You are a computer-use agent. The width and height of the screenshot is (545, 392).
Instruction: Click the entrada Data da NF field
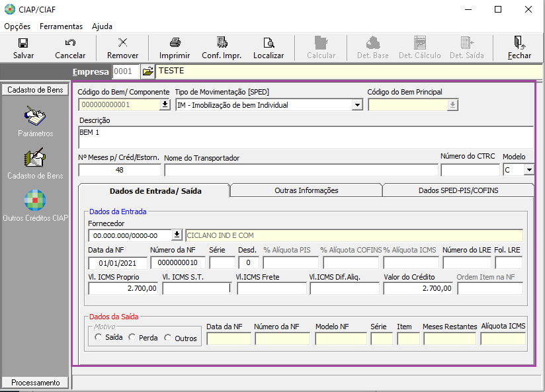(x=118, y=262)
